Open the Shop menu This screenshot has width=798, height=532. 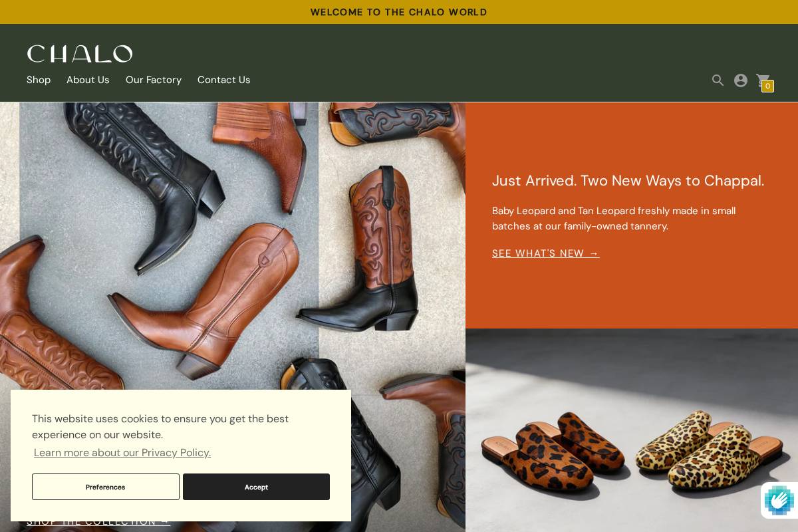coord(39,80)
